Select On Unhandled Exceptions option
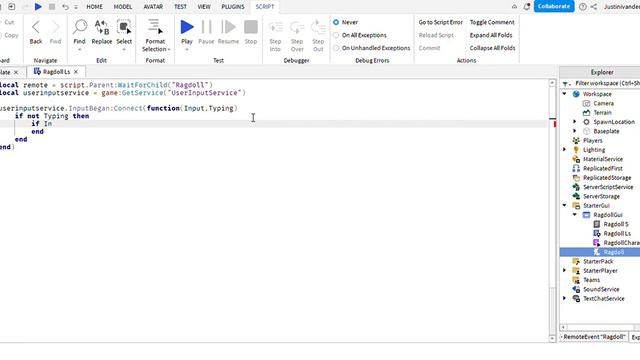 336,48
